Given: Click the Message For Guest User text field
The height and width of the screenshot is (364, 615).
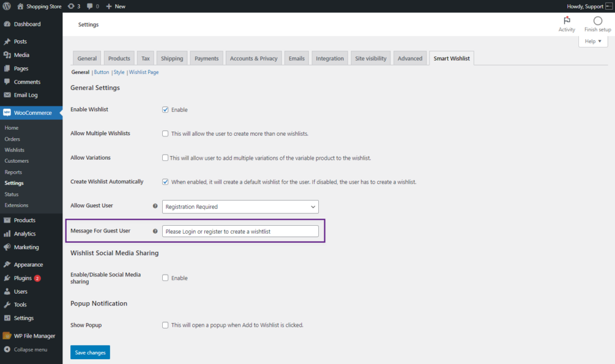Looking at the screenshot, I should point(240,231).
